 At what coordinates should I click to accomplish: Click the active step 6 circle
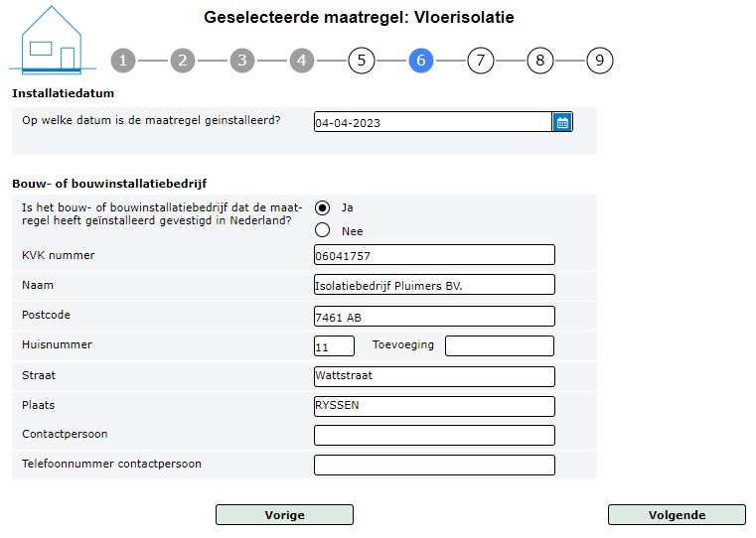point(421,61)
